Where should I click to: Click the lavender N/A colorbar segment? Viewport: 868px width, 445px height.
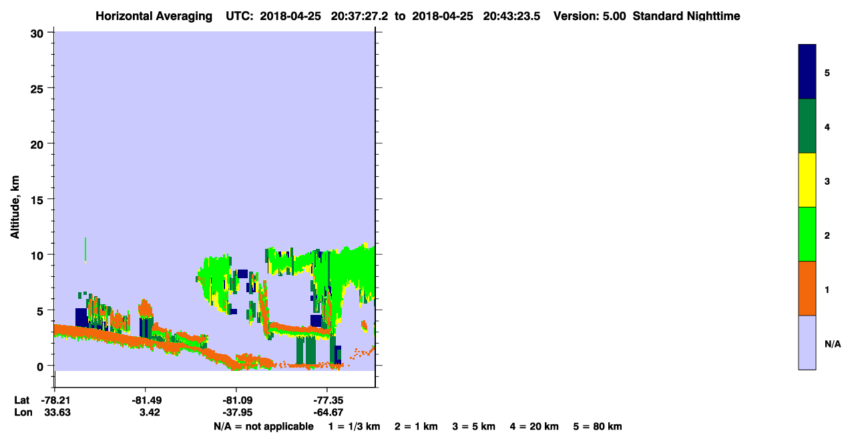click(x=807, y=342)
